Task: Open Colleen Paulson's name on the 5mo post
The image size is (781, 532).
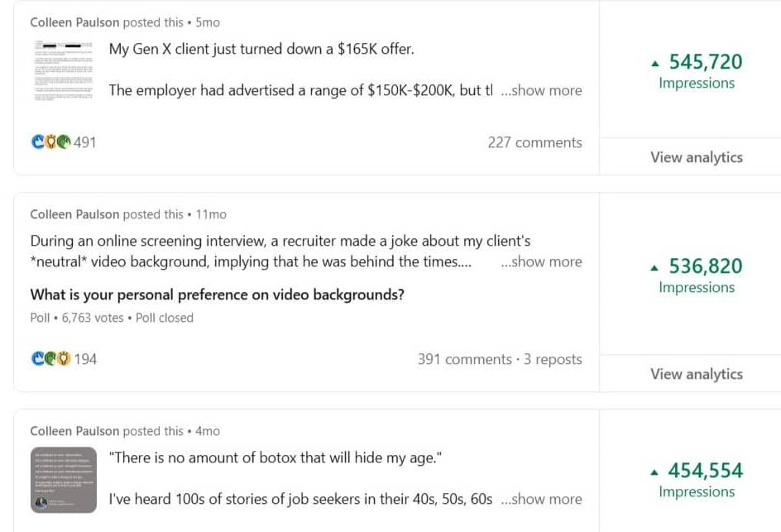Action: (74, 22)
